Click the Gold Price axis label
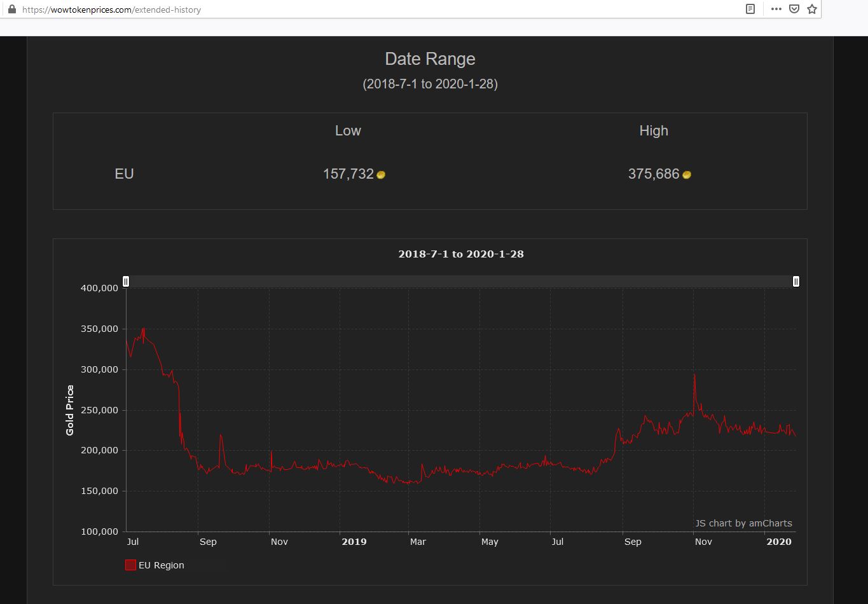Screen dimensions: 868x604 pos(70,410)
